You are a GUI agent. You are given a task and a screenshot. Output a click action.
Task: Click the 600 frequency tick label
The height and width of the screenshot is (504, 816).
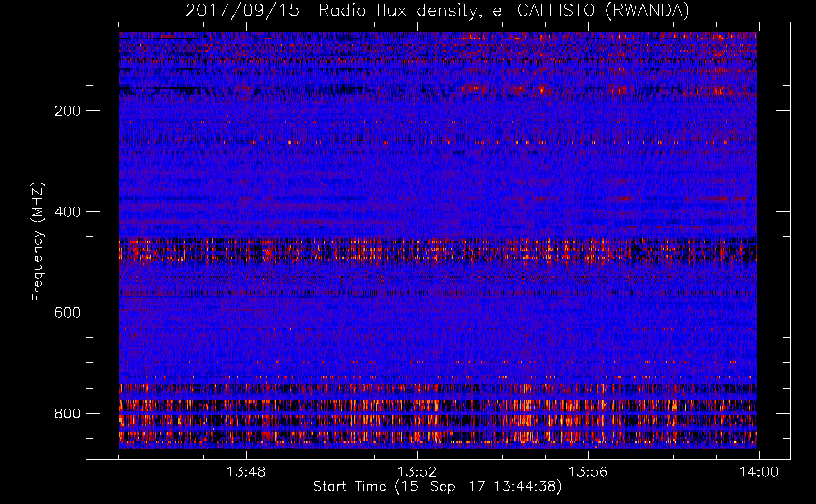click(x=68, y=312)
